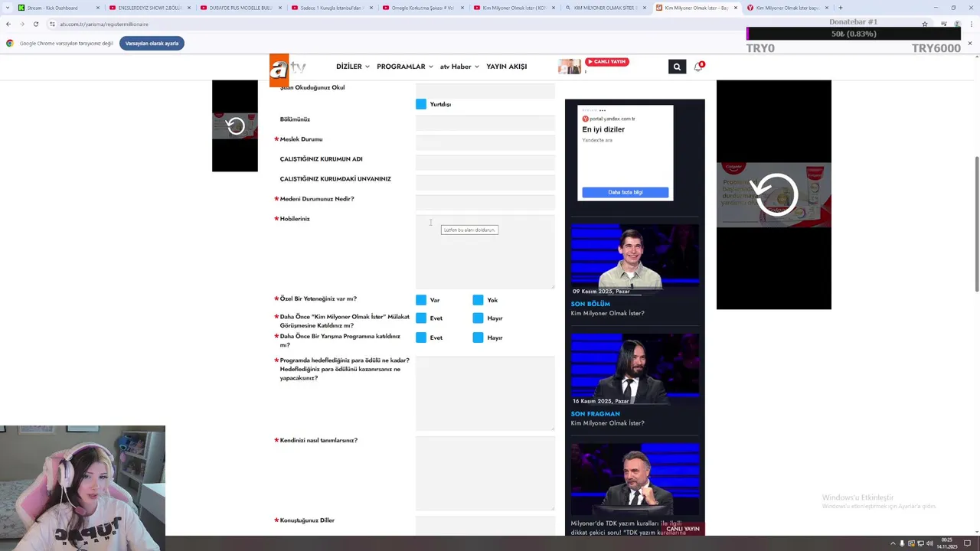The image size is (980, 551).
Task: Focus the Konuştuğunuz Diller input field
Action: pos(485,527)
